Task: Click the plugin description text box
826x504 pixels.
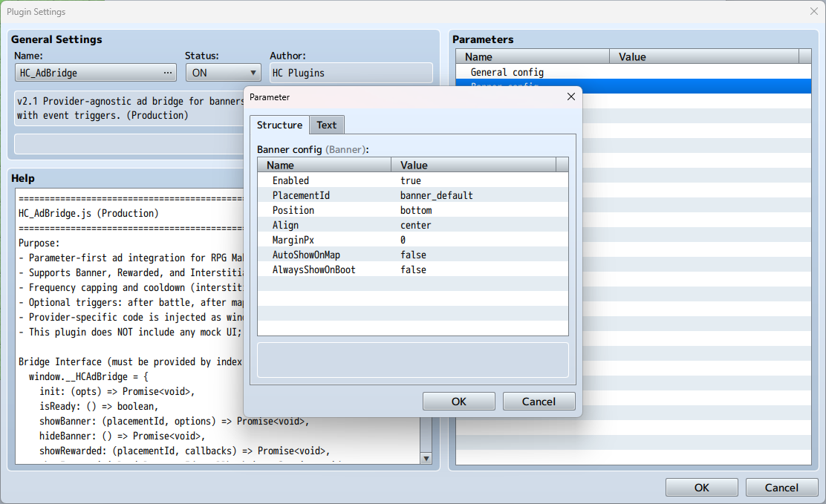Action: click(x=129, y=108)
